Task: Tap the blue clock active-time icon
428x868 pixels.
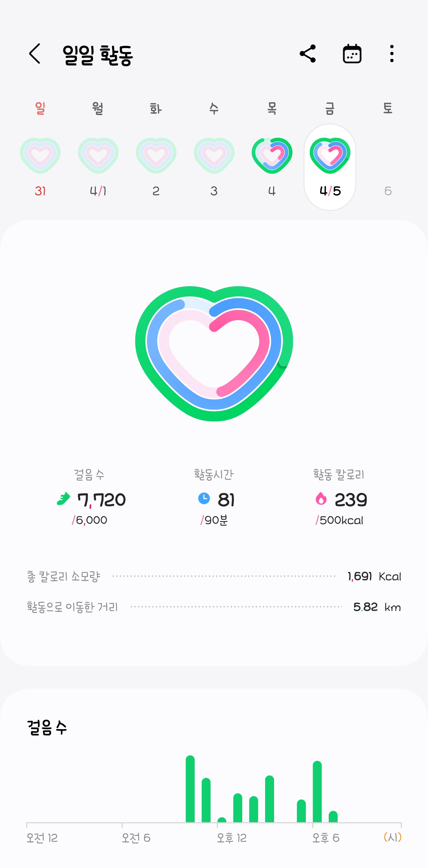Action: click(x=204, y=499)
